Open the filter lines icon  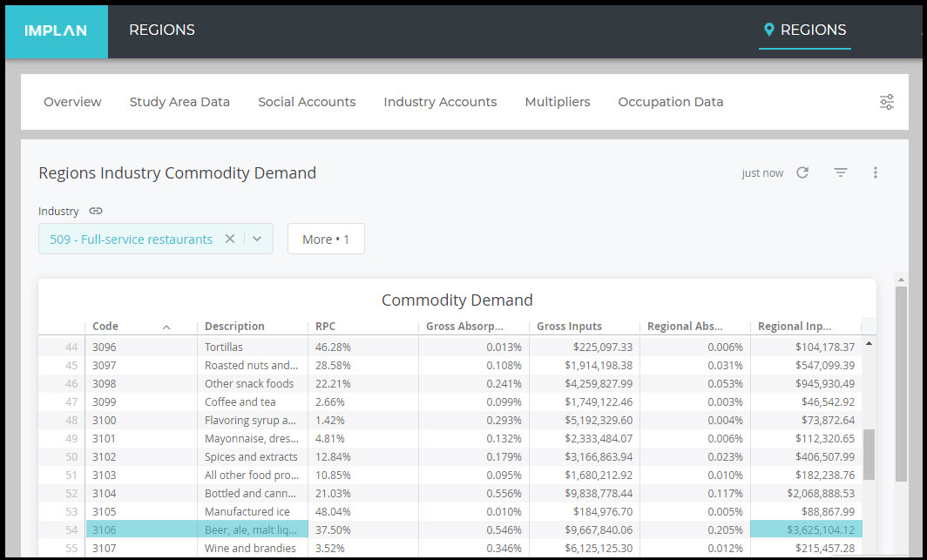840,172
